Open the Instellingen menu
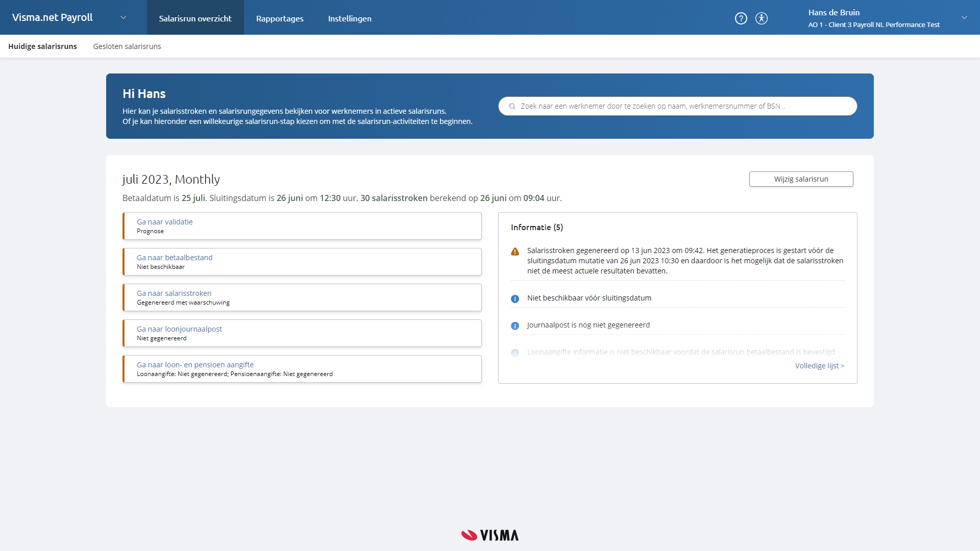Viewport: 980px width, 551px height. pos(350,18)
